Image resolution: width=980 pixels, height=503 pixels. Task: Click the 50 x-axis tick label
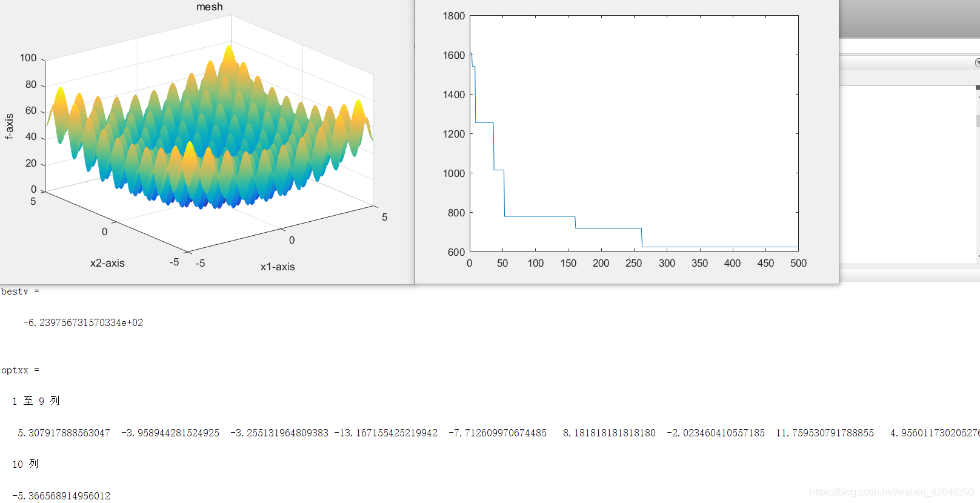coord(502,263)
